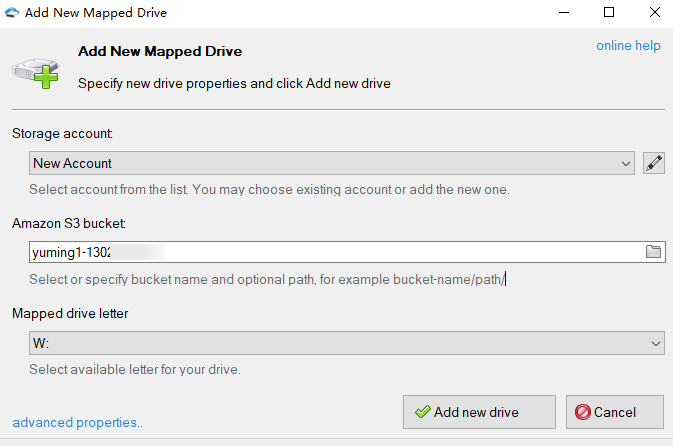Click the bold Add New Mapped Drive heading

(160, 51)
